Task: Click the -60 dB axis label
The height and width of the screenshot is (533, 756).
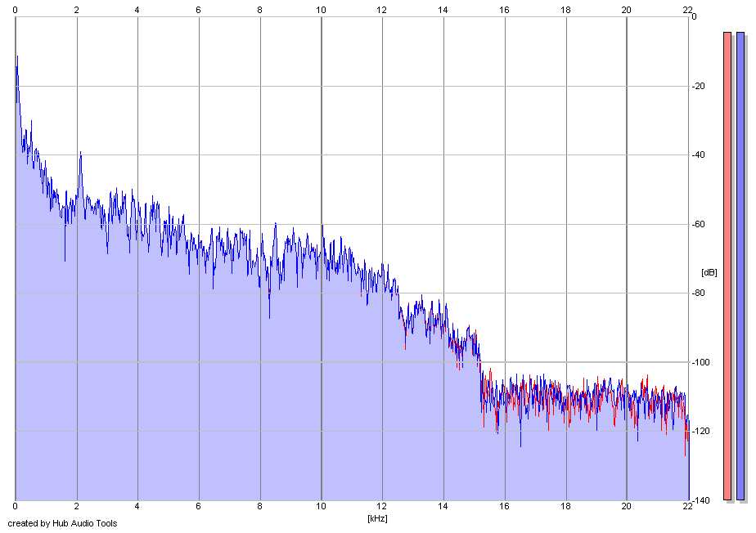Action: 698,224
